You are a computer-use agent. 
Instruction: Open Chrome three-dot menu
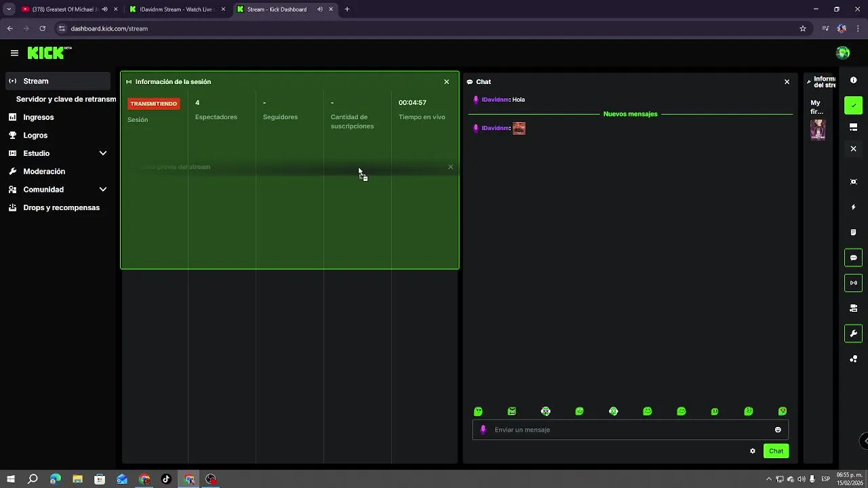click(x=859, y=28)
